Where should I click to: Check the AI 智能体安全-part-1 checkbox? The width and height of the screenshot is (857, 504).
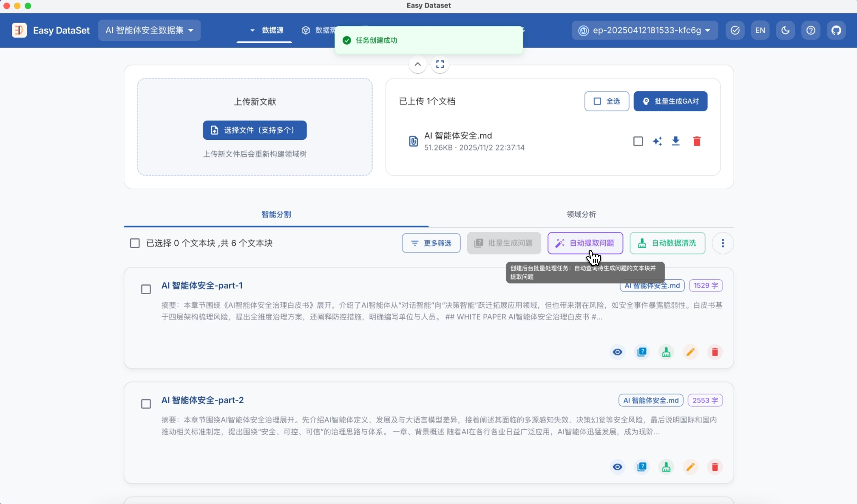click(x=146, y=289)
